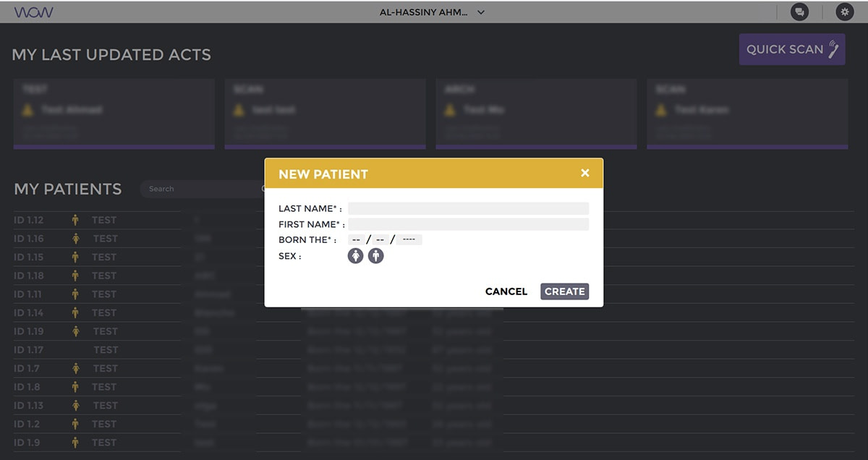
Task: Open the chat messages icon
Action: (x=799, y=12)
